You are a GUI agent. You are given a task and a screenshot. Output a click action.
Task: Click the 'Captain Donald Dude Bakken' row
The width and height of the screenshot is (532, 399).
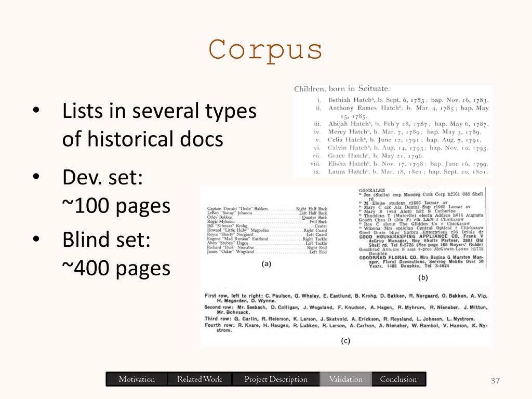point(267,209)
